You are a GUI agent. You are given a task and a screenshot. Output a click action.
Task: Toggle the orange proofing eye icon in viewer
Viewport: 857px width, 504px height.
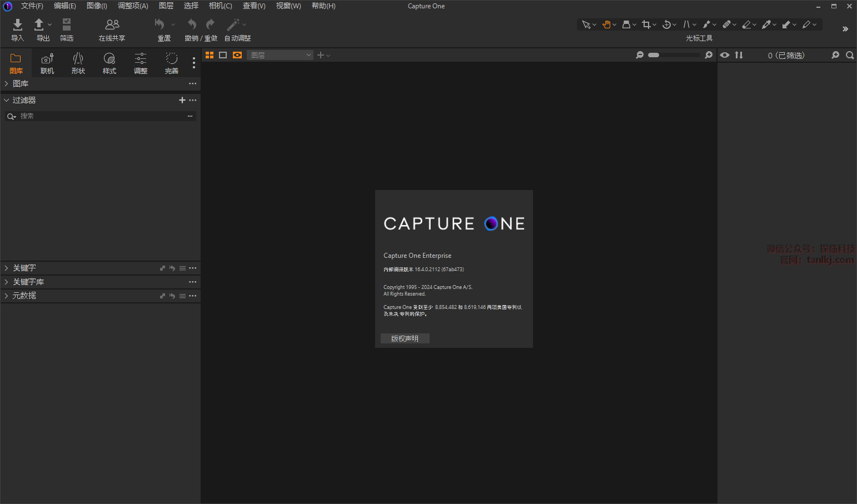(x=237, y=55)
